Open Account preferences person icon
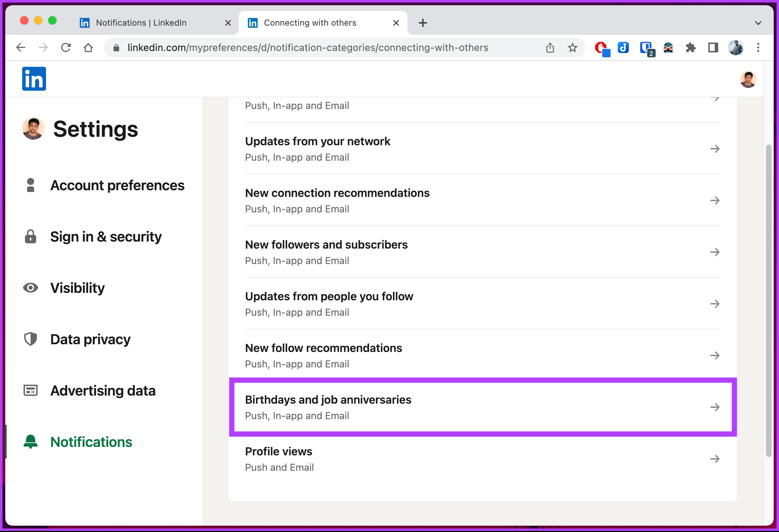Viewport: 779px width, 532px height. click(31, 185)
